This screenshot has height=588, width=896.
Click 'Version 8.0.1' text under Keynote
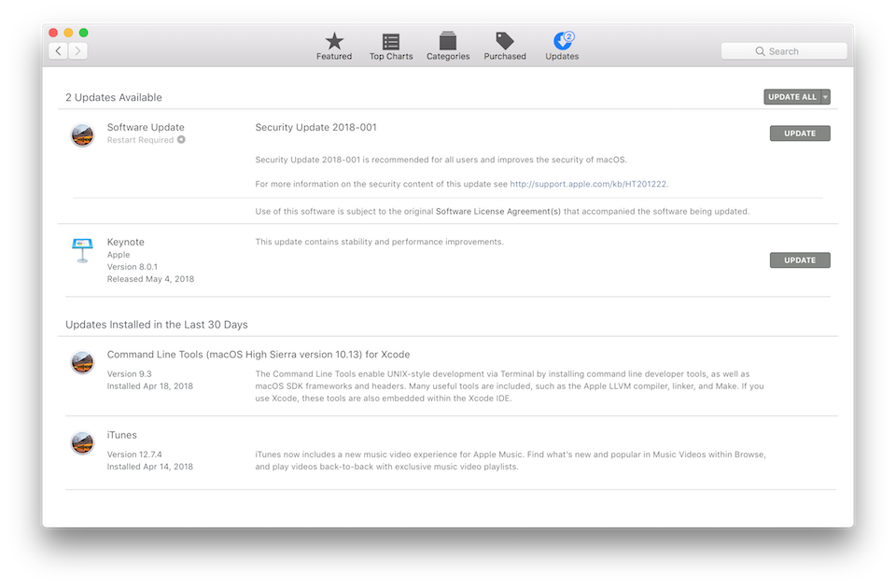click(133, 267)
